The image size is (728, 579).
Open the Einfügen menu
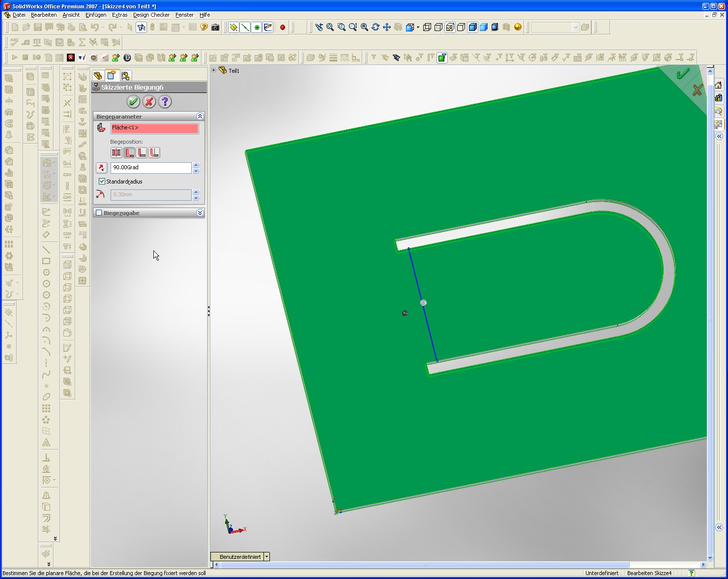(96, 15)
